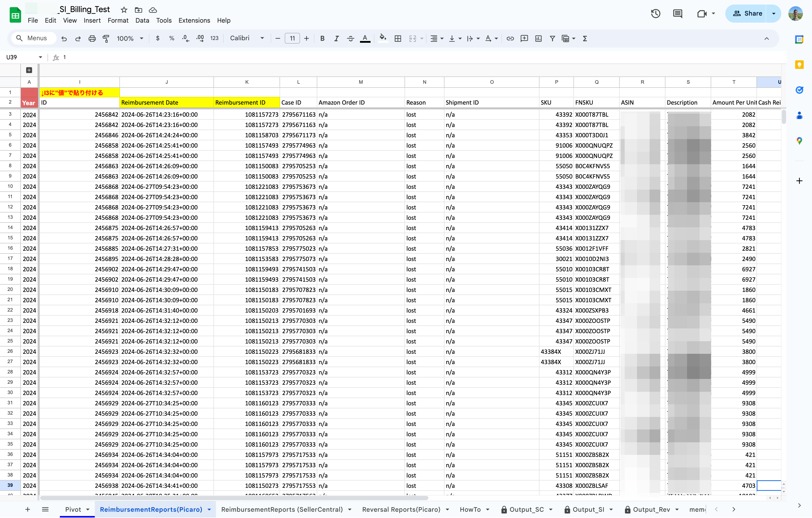812x518 pixels.
Task: Toggle strikethrough formatting
Action: pos(350,38)
